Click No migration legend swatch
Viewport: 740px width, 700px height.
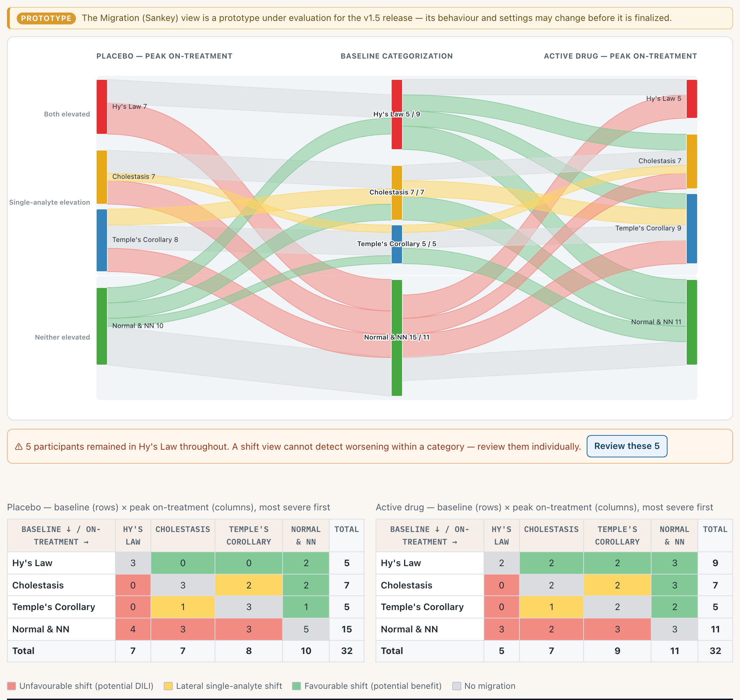456,686
